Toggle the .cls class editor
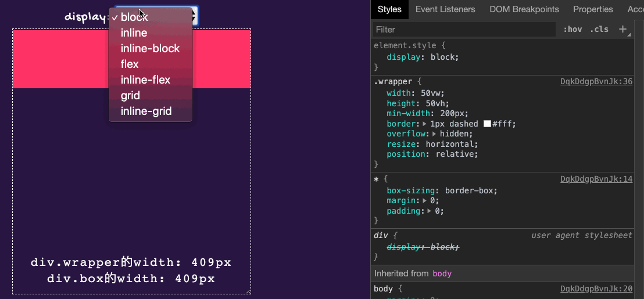Image resolution: width=644 pixels, height=299 pixels. point(599,30)
